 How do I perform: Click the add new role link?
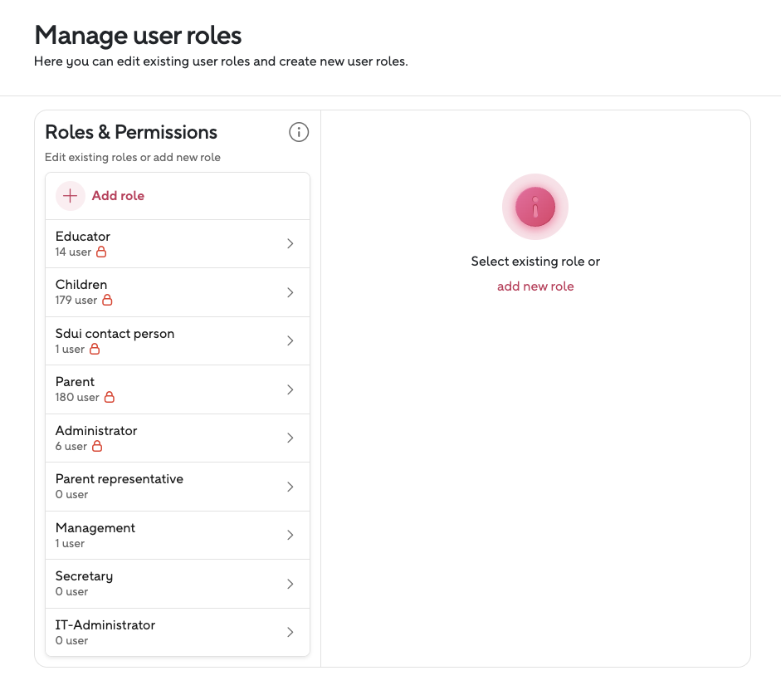[x=535, y=286]
